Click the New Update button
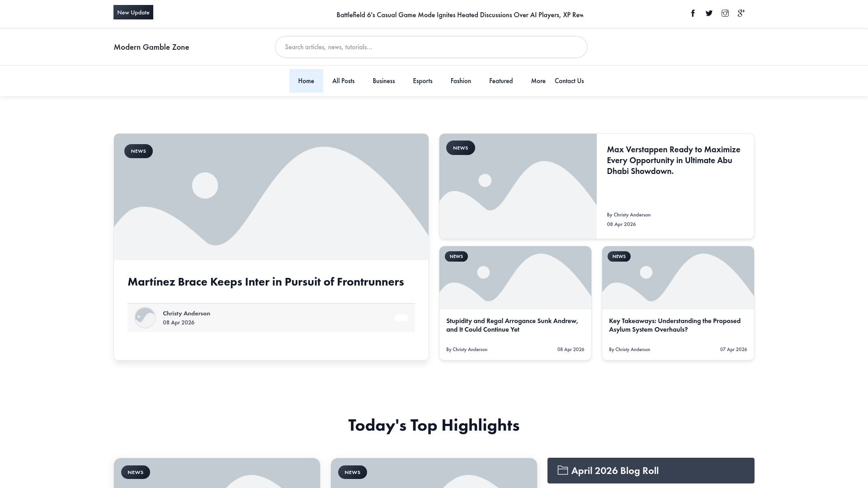 pyautogui.click(x=133, y=12)
